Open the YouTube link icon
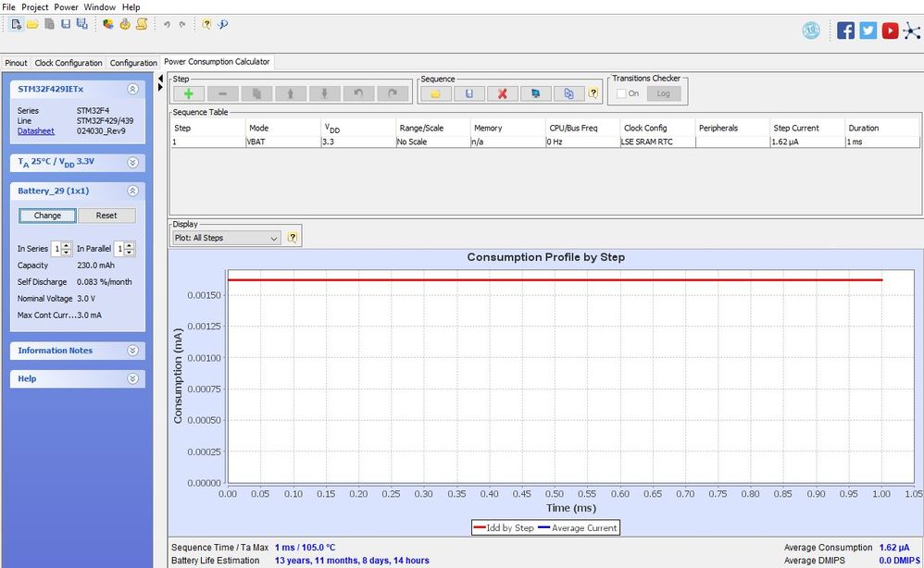Viewport: 924px width, 568px height. [890, 30]
